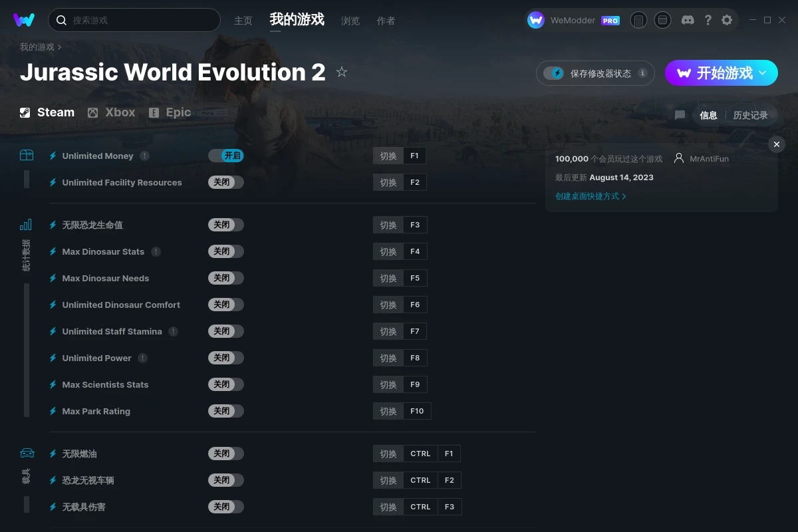Click info icon beside Unlimited Power
798x532 pixels.
tap(142, 358)
